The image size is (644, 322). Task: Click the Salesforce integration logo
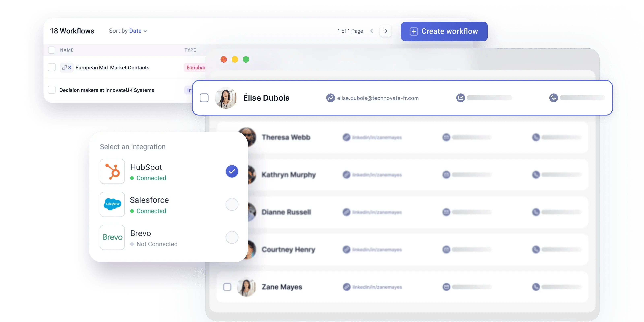[112, 204]
